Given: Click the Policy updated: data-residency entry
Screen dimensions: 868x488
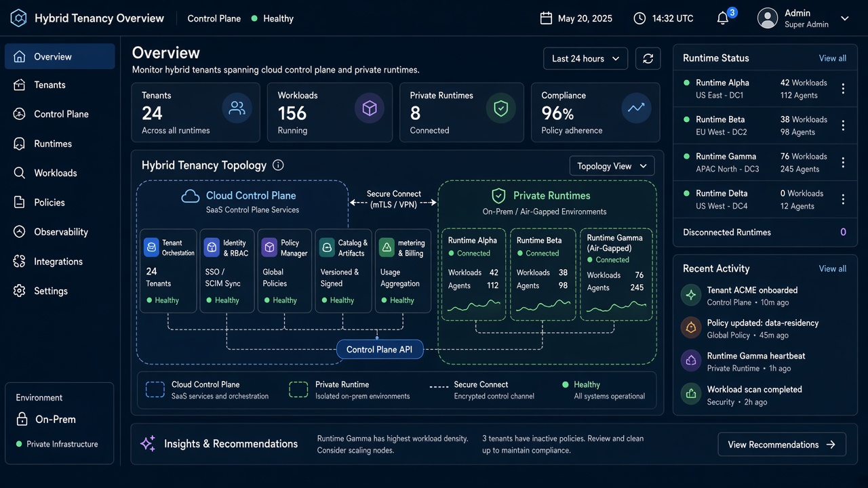Looking at the screenshot, I should 764,329.
